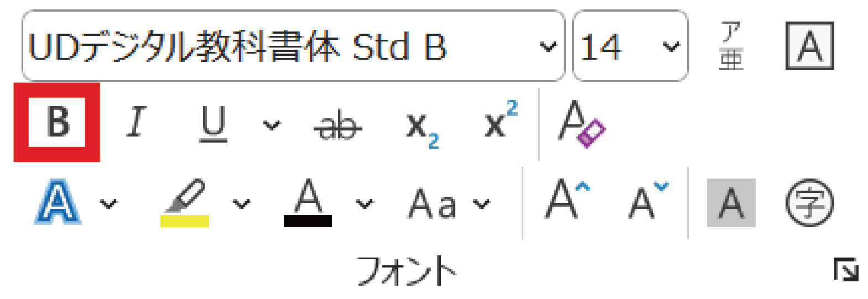The height and width of the screenshot is (299, 868).
Task: Toggle Bold formatting
Action: [57, 122]
